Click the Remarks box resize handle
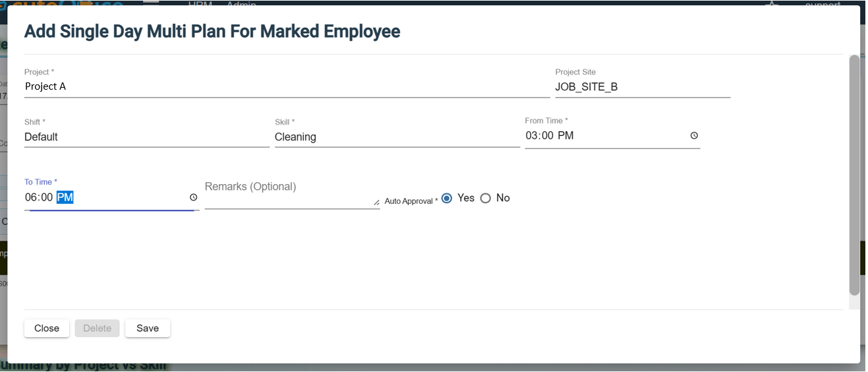This screenshot has width=868, height=372. click(x=376, y=202)
